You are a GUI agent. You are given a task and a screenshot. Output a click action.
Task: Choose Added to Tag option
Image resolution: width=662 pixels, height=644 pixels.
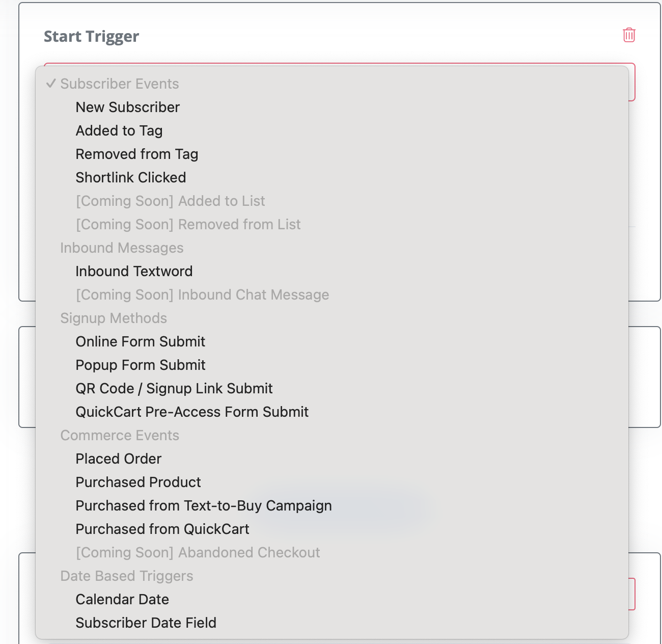pyautogui.click(x=119, y=130)
